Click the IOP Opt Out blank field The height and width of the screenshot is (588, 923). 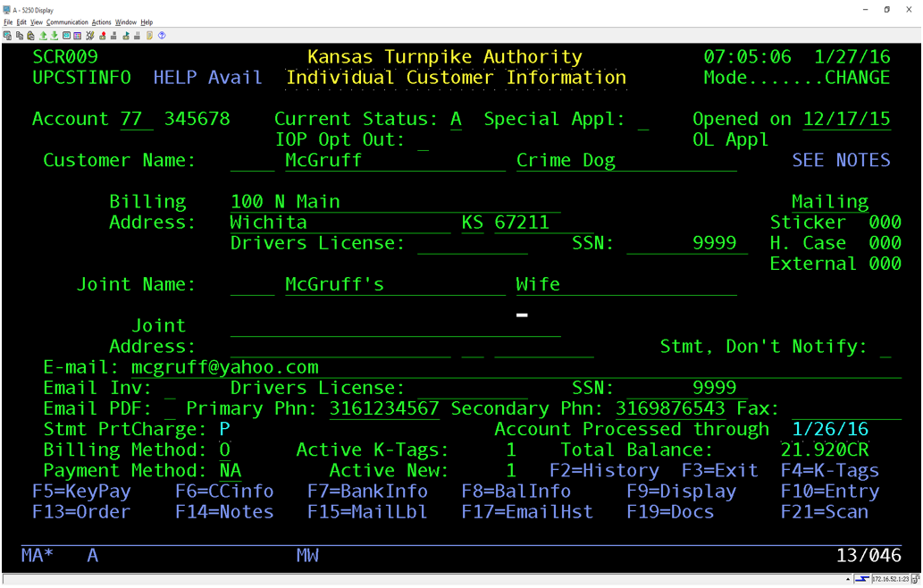(423, 139)
